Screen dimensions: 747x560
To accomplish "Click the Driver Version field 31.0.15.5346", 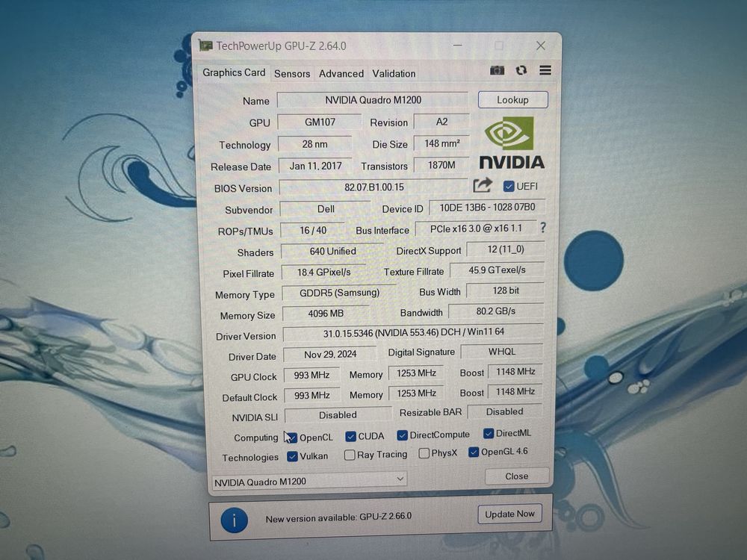I will point(413,332).
